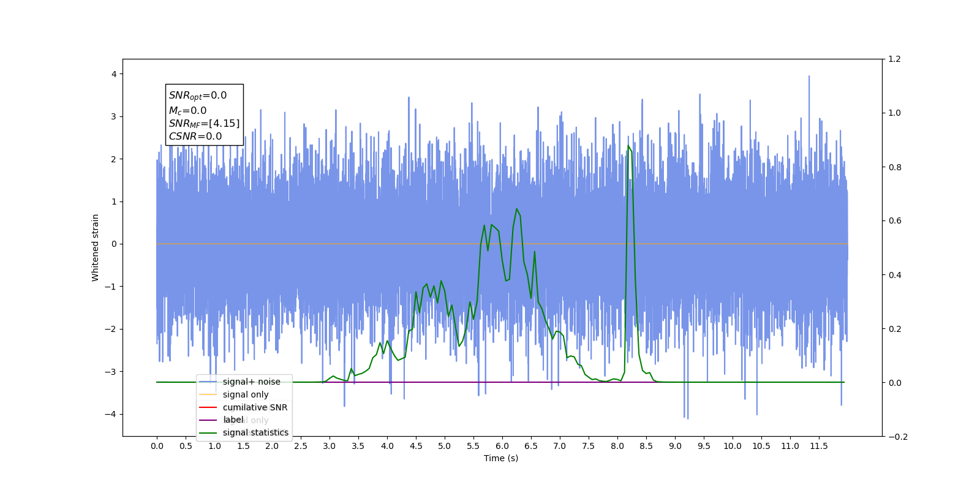The image size is (980, 490).
Task: Click the 'signal statistics' legend label
Action: tap(255, 432)
